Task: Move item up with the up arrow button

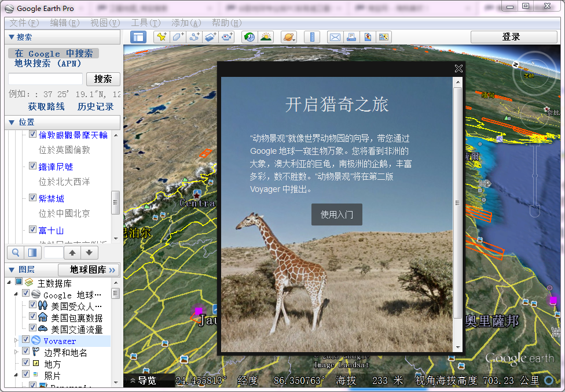Action: point(72,253)
